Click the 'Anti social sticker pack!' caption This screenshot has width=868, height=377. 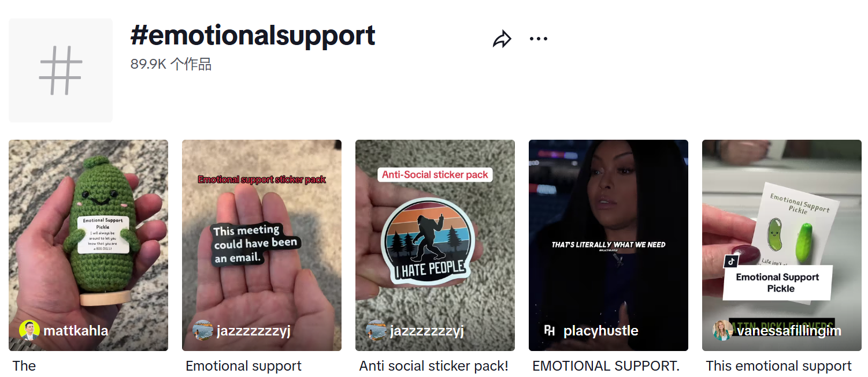point(433,366)
